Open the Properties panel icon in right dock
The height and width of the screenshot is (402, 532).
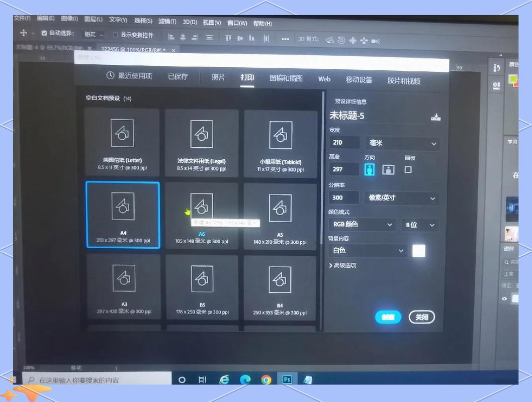[496, 85]
